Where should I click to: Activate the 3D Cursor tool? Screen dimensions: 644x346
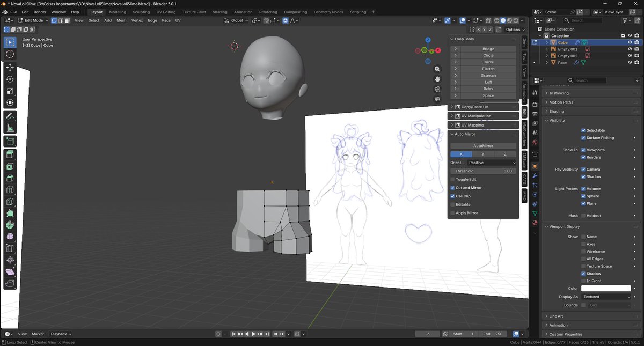click(x=10, y=54)
